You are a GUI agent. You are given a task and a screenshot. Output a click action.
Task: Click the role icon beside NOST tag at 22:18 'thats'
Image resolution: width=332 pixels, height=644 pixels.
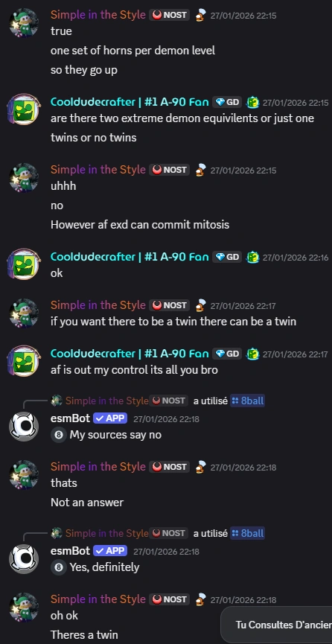tap(200, 467)
